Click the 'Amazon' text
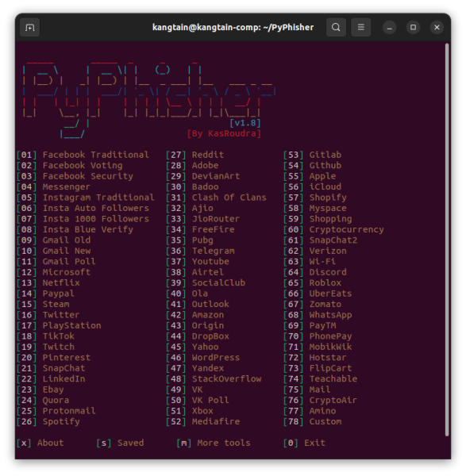The image size is (466, 476). [x=208, y=315]
